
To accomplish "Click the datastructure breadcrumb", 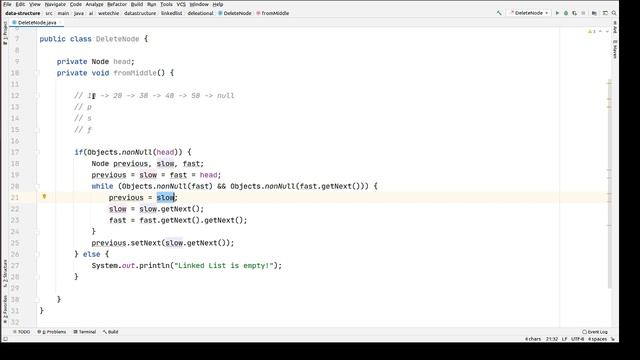I will point(140,13).
